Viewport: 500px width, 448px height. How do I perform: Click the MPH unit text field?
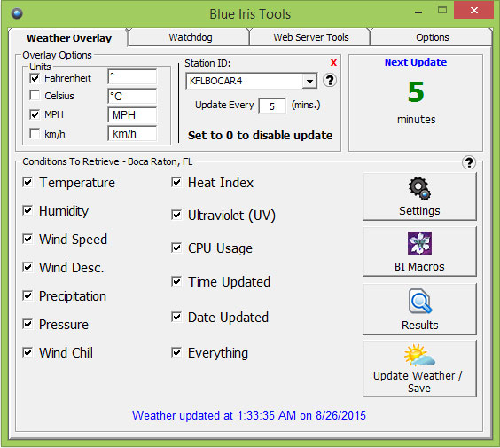coord(132,114)
